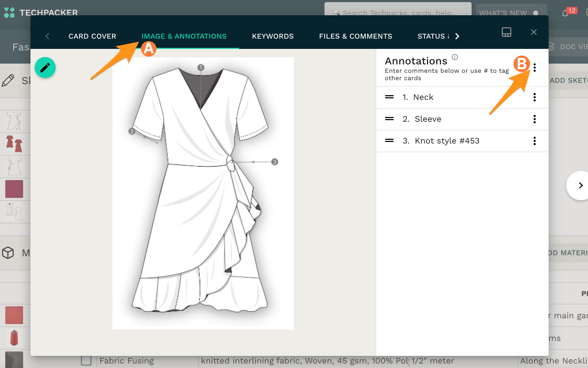Open the Annotations panel three-dot menu
Image resolution: width=588 pixels, height=368 pixels.
[x=535, y=68]
